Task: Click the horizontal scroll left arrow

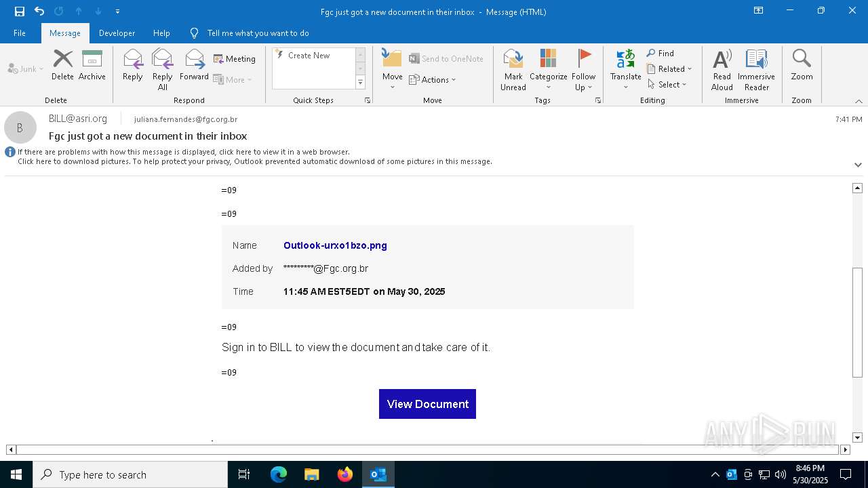Action: coord(11,449)
